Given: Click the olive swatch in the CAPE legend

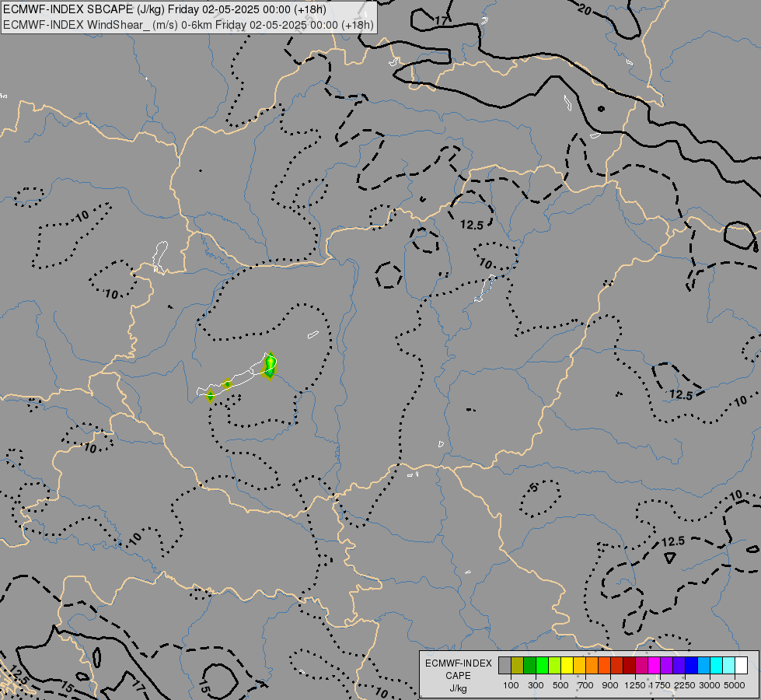Looking at the screenshot, I should click(518, 665).
